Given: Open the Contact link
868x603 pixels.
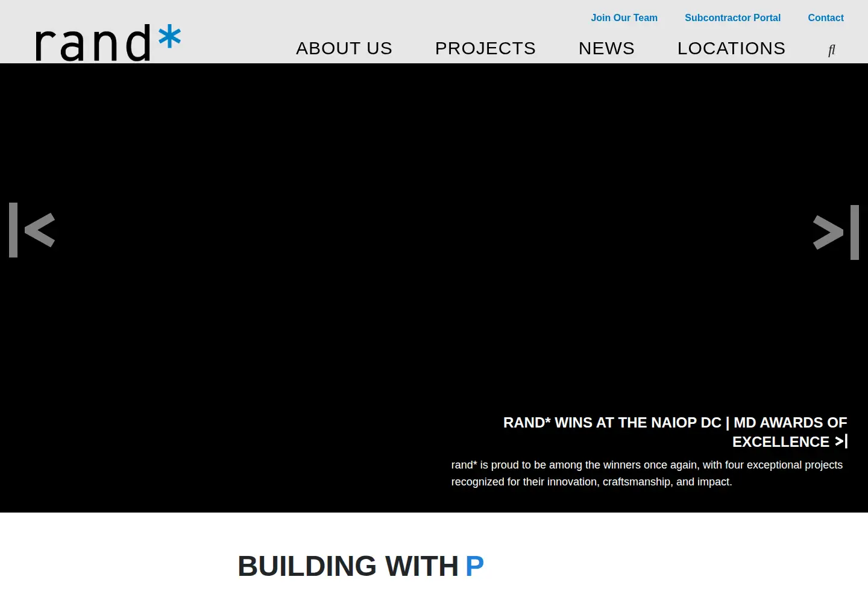Looking at the screenshot, I should (x=826, y=18).
